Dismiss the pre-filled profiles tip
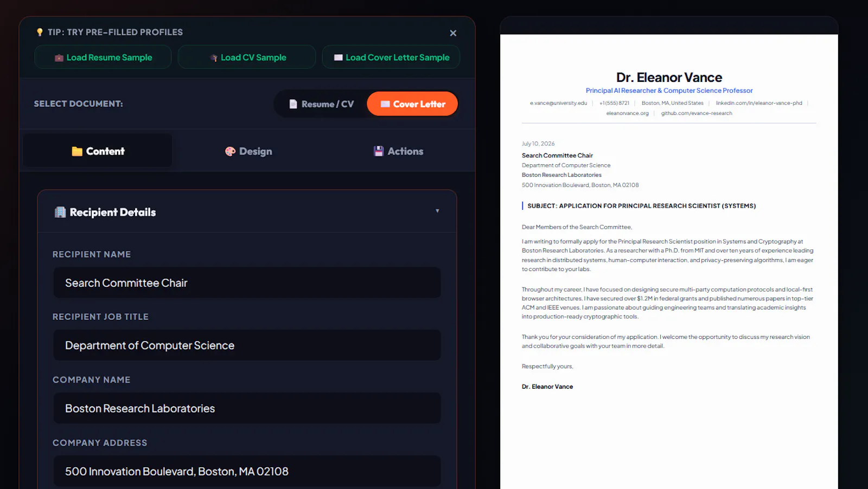The image size is (868, 489). pos(453,33)
